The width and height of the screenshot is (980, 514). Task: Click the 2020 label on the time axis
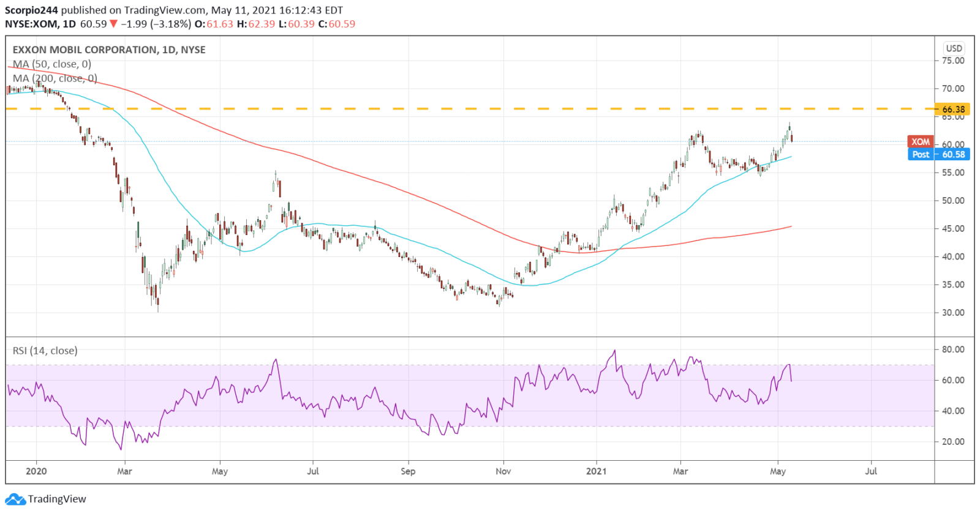tap(36, 471)
